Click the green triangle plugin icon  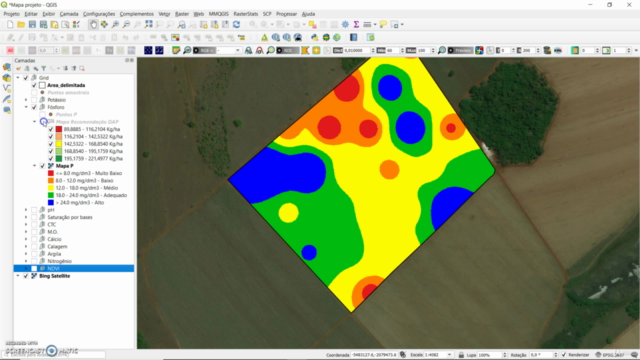pos(264,38)
